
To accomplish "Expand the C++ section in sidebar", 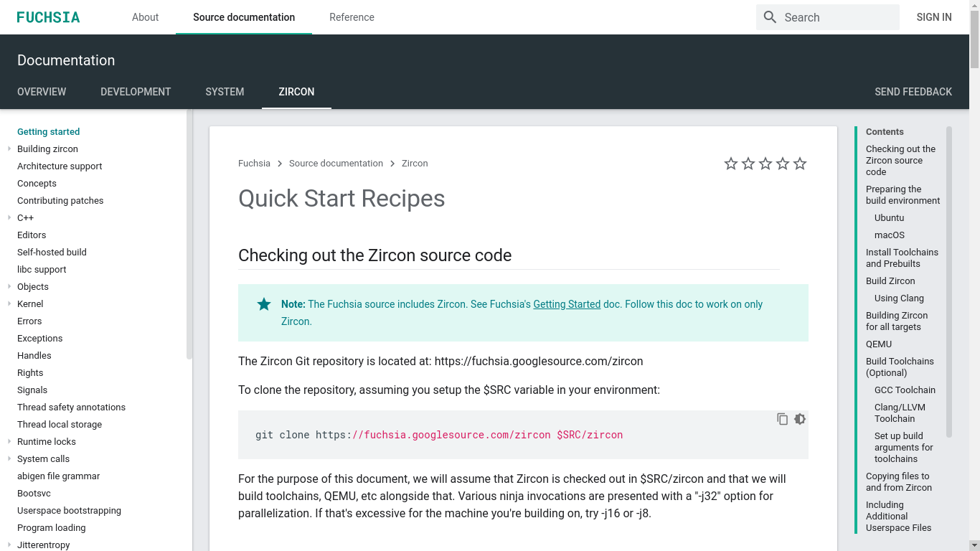I will (x=9, y=218).
